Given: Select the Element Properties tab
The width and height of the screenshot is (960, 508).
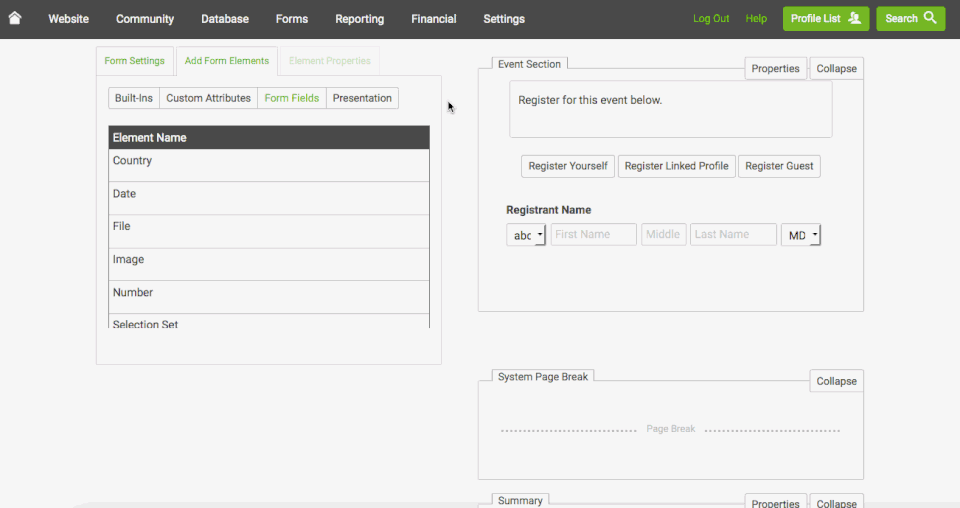Looking at the screenshot, I should click(330, 61).
